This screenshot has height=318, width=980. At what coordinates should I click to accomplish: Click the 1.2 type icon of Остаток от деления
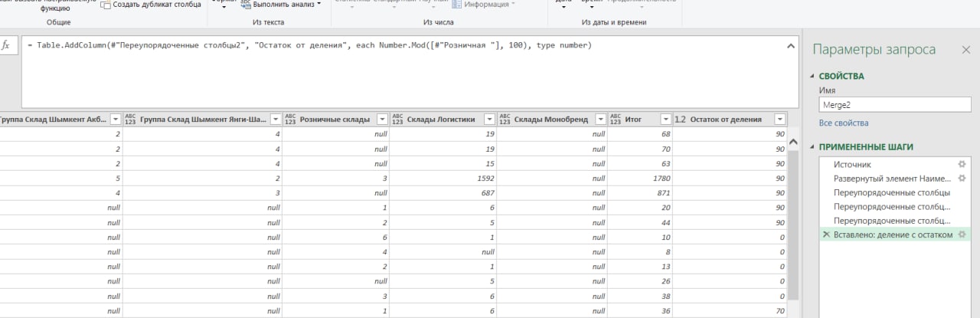[680, 120]
